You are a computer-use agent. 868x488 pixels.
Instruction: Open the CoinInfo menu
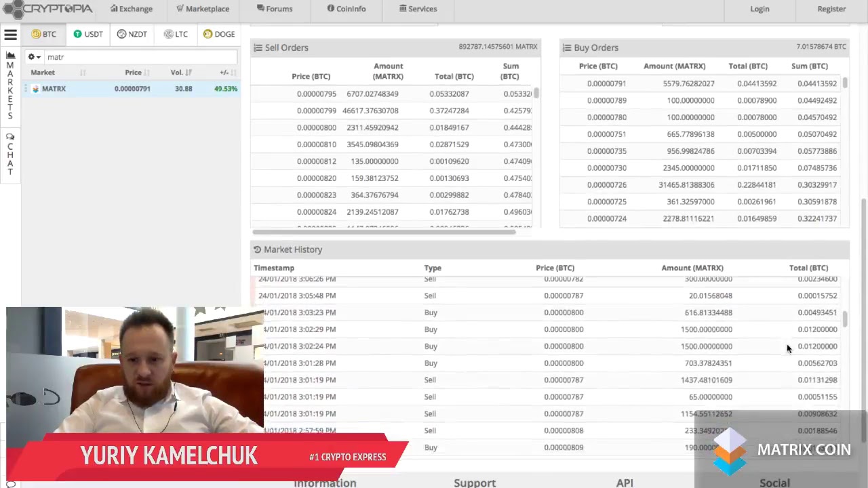click(x=347, y=9)
